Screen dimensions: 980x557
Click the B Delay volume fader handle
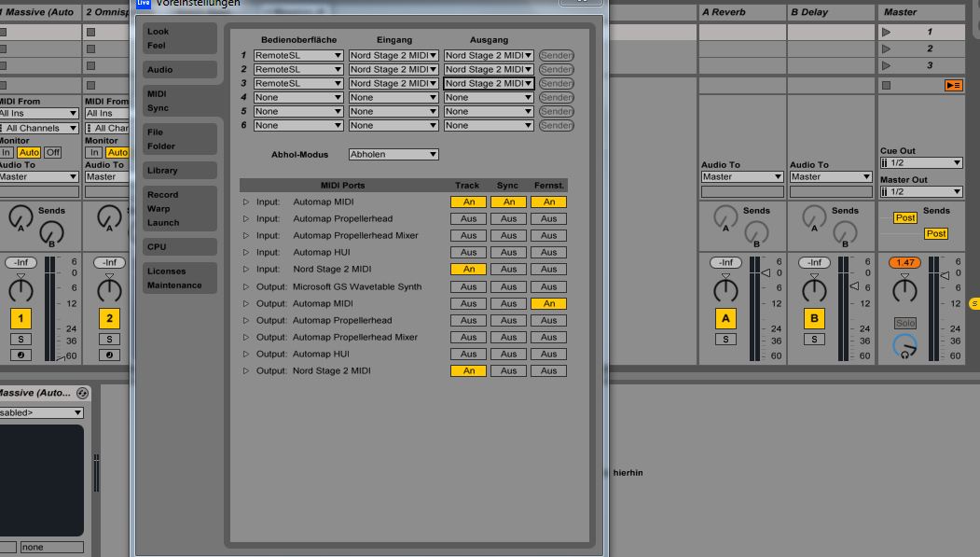click(854, 285)
